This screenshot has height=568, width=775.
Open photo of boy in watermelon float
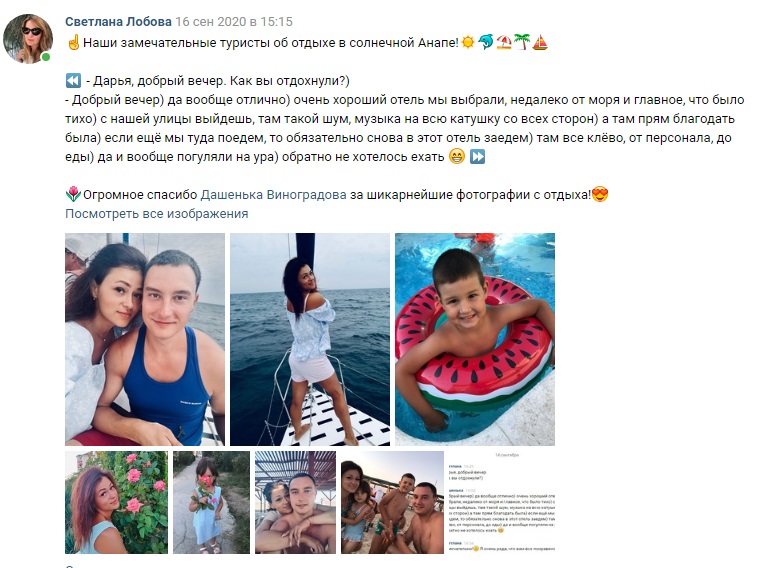tap(475, 340)
